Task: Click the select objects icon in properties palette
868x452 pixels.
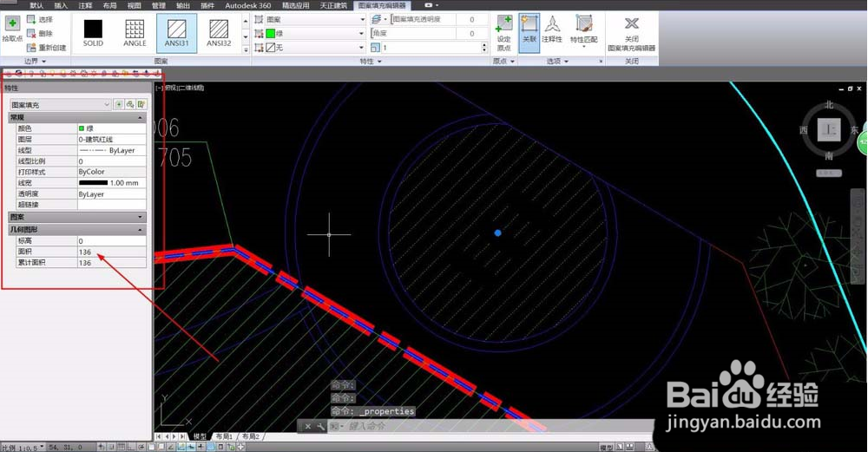Action: coord(130,105)
